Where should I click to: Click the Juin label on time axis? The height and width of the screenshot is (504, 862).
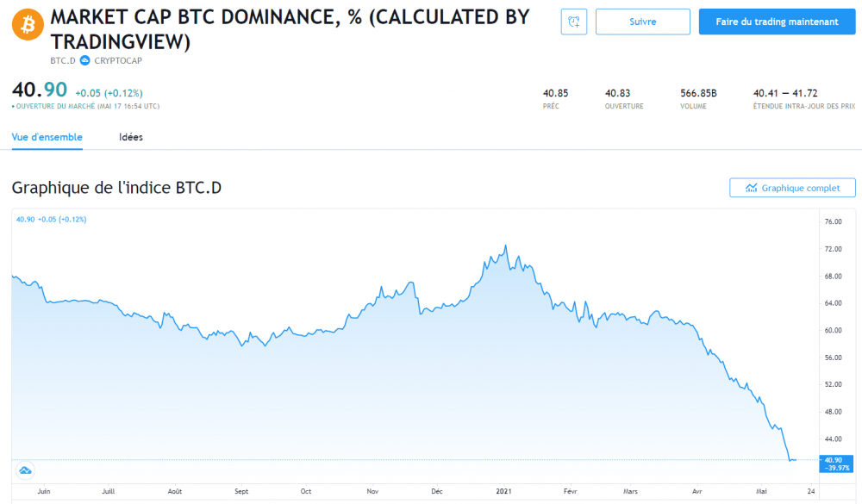tap(43, 491)
